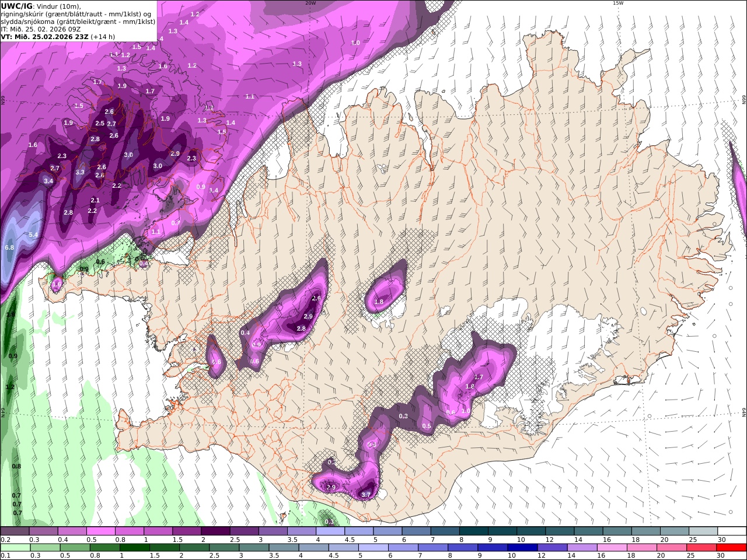Pick the 20 swatch in the rain legend row
The width and height of the screenshot is (747, 560).
(671, 548)
